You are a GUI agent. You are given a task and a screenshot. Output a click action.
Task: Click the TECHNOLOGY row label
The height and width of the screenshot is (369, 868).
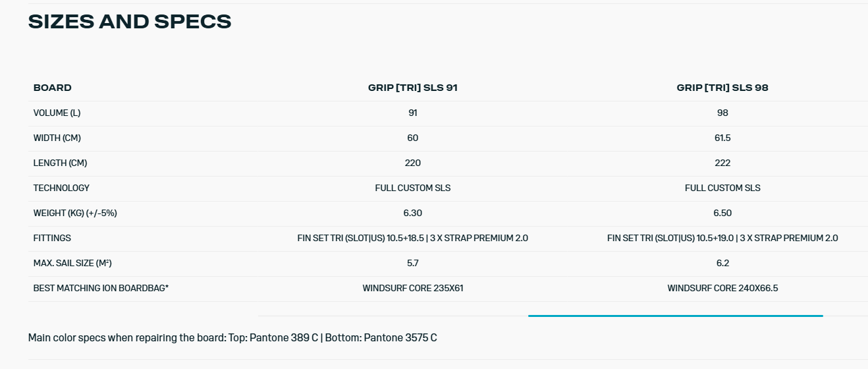[61, 188]
